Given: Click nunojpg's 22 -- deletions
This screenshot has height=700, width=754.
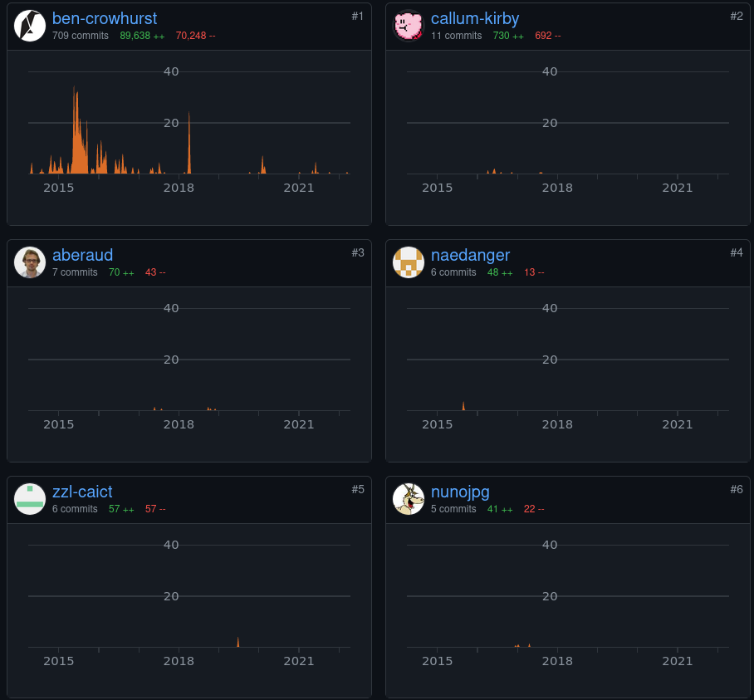Looking at the screenshot, I should (534, 509).
